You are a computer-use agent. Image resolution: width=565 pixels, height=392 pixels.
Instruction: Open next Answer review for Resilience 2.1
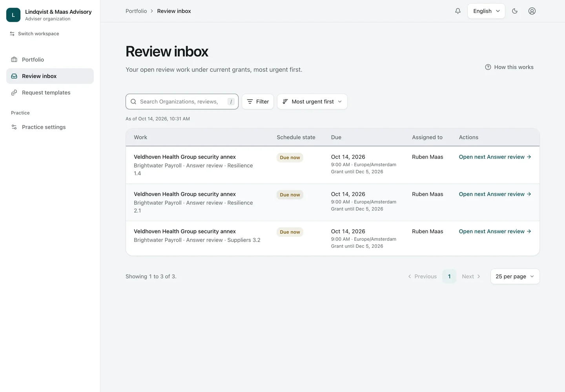tap(495, 194)
